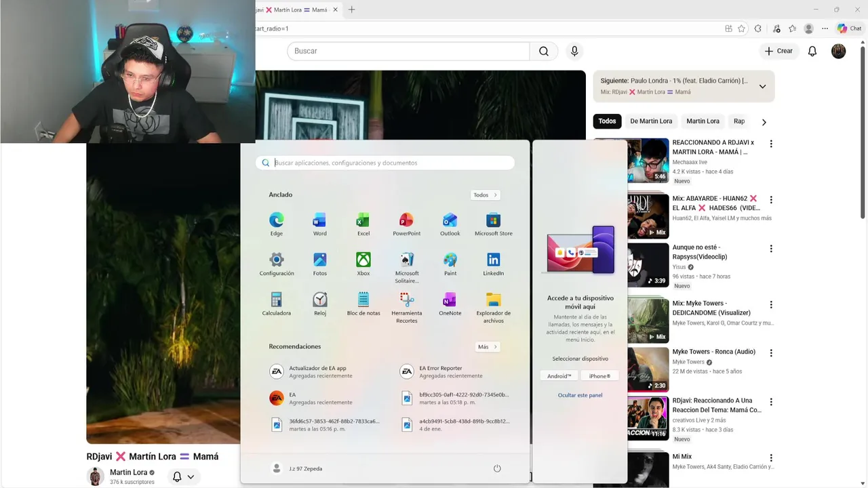Click Ocultar este panel link
Screen dimensions: 868x488
point(580,395)
